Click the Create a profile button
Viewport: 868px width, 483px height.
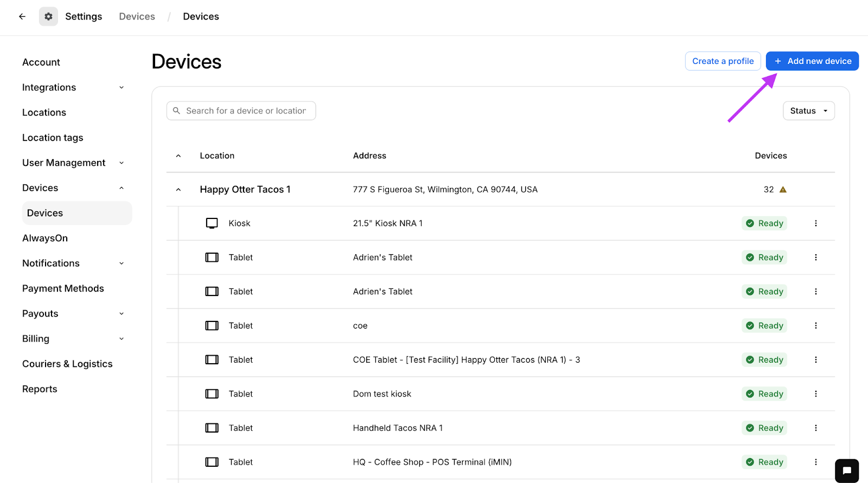point(723,61)
